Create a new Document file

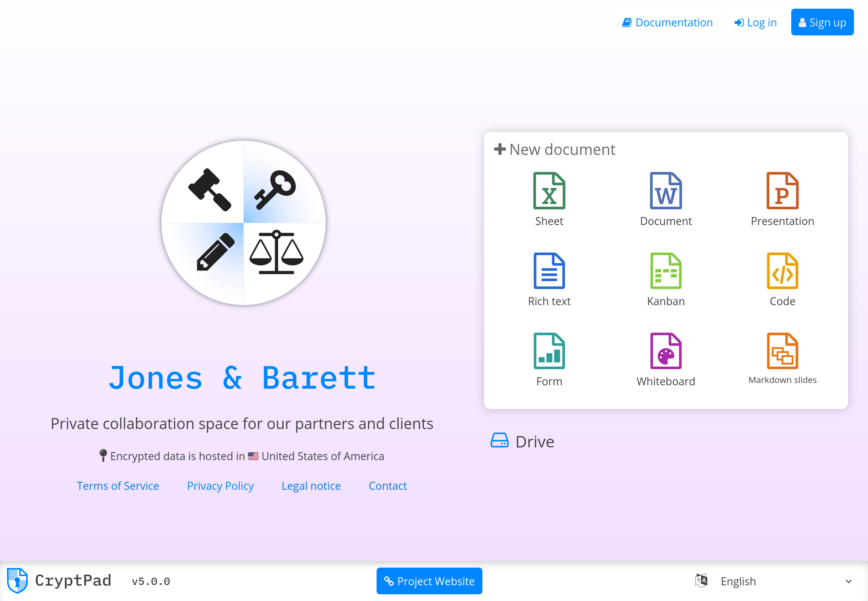tap(665, 199)
